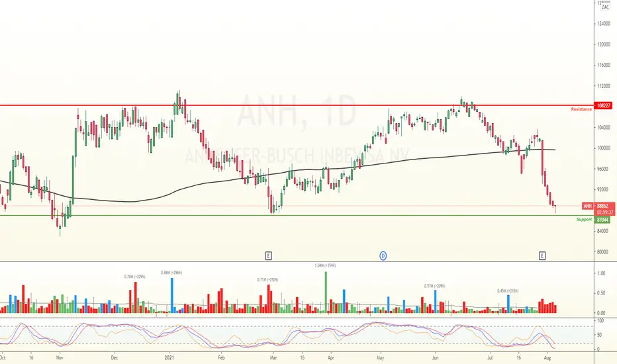This screenshot has height=364, width=617.
Task: Select the blue 0.88M volume bar in January
Action: coord(172,296)
